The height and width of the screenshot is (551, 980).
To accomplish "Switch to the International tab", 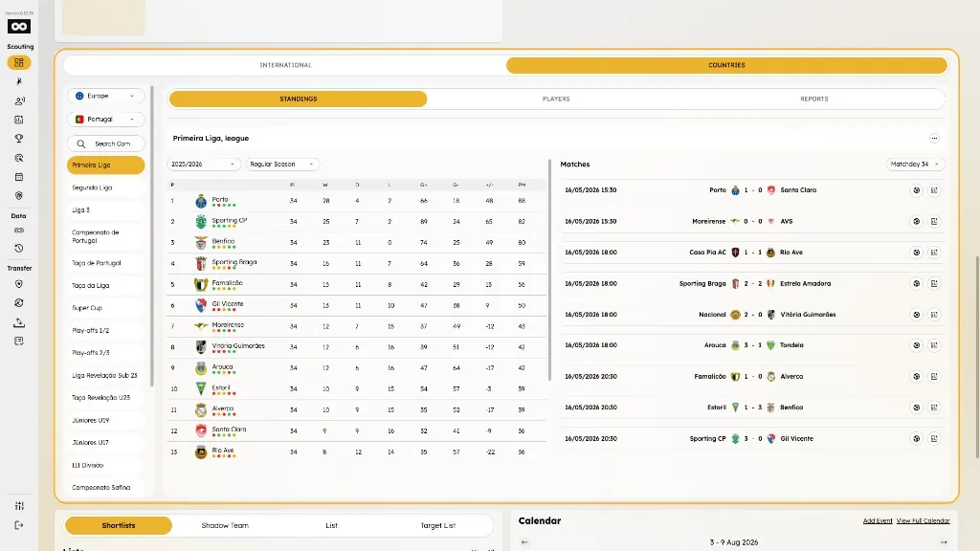I will [x=285, y=65].
